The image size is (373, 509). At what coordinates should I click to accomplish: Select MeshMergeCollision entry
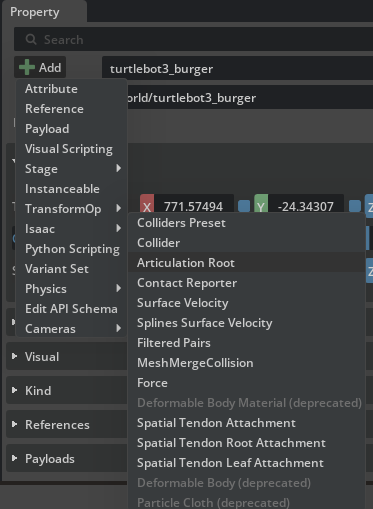point(246,363)
